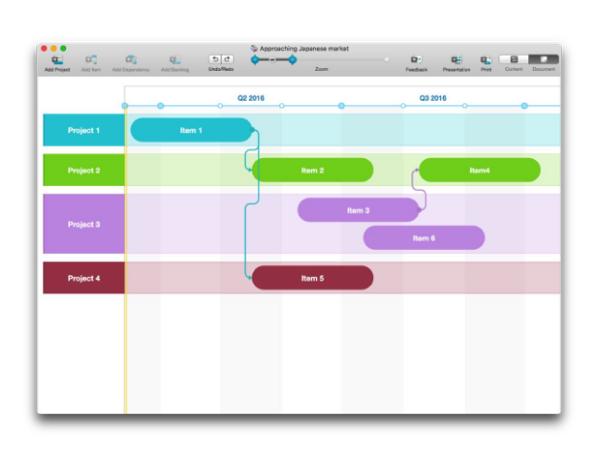The height and width of the screenshot is (456, 599).
Task: Click the Redo arrow button
Action: (227, 59)
